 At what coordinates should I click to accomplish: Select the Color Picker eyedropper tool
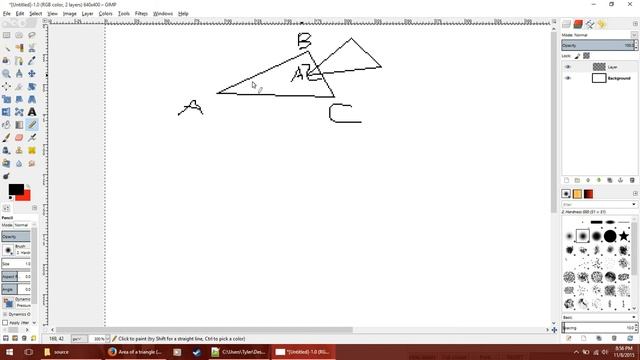point(32,61)
